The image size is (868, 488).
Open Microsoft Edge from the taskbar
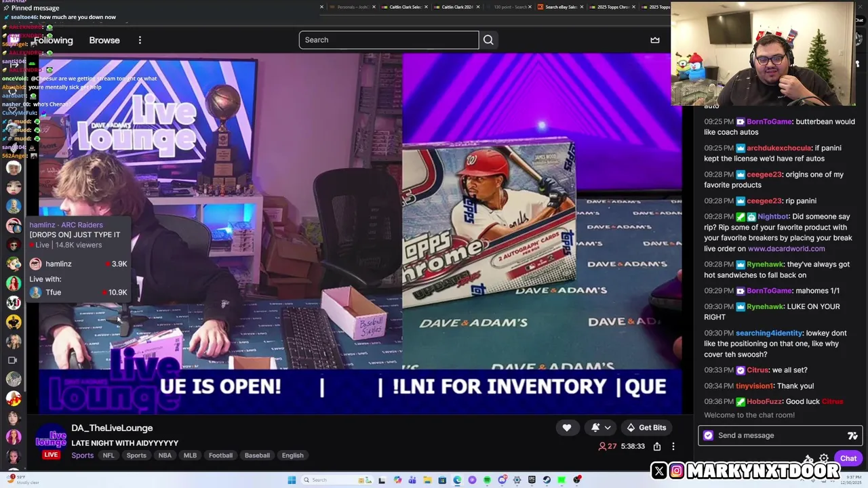(457, 480)
